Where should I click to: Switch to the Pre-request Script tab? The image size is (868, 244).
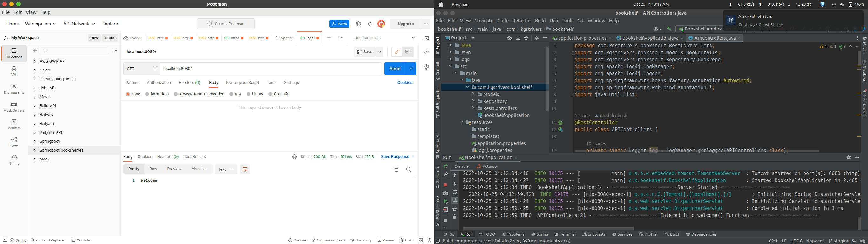tap(243, 83)
